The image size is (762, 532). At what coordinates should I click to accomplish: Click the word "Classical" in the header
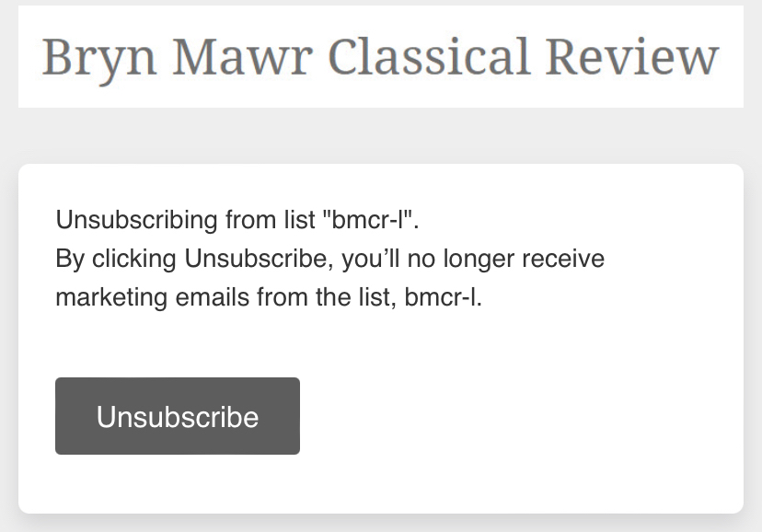click(429, 57)
